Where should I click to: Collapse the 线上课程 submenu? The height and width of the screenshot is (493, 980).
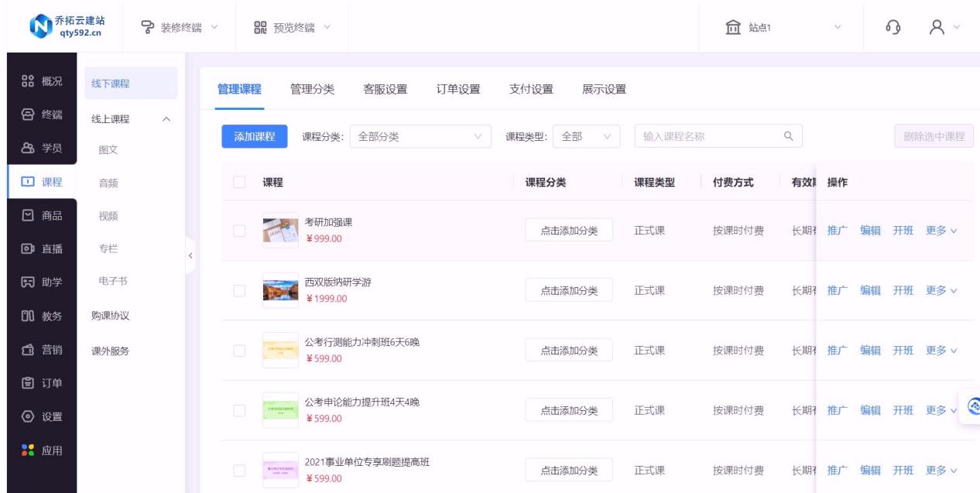(x=166, y=119)
